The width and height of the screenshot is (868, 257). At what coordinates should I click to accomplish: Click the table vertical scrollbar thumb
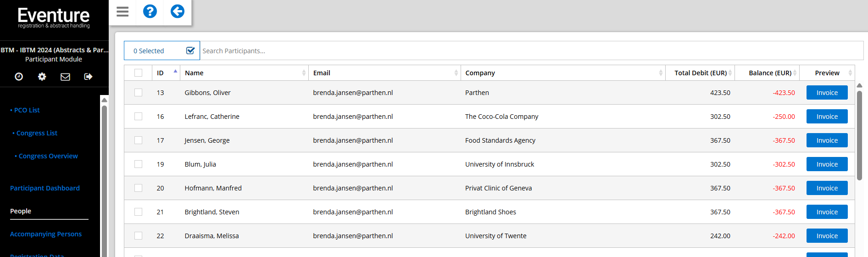pyautogui.click(x=859, y=135)
